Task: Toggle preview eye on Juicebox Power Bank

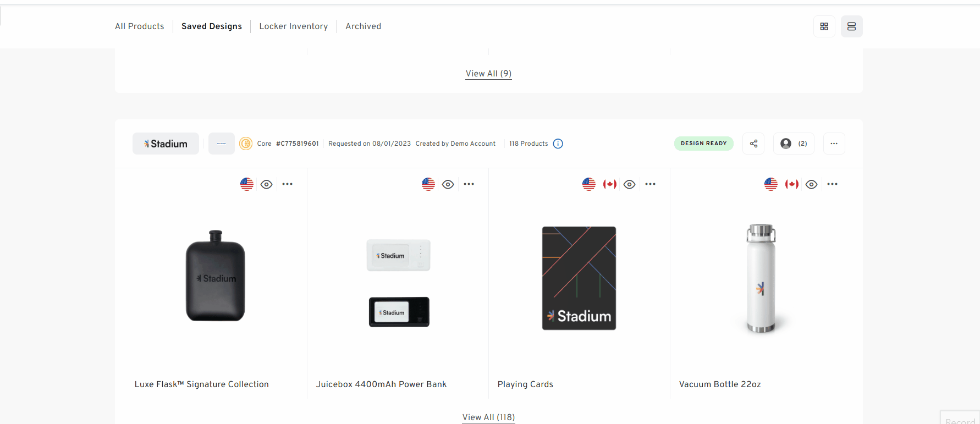Action: (x=448, y=184)
